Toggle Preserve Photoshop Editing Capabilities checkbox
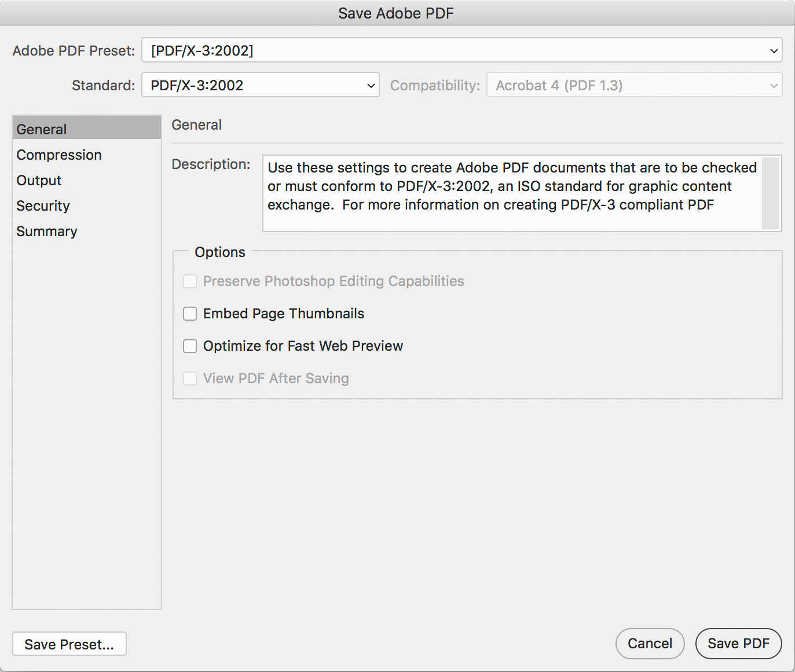The width and height of the screenshot is (795, 672). coord(190,281)
